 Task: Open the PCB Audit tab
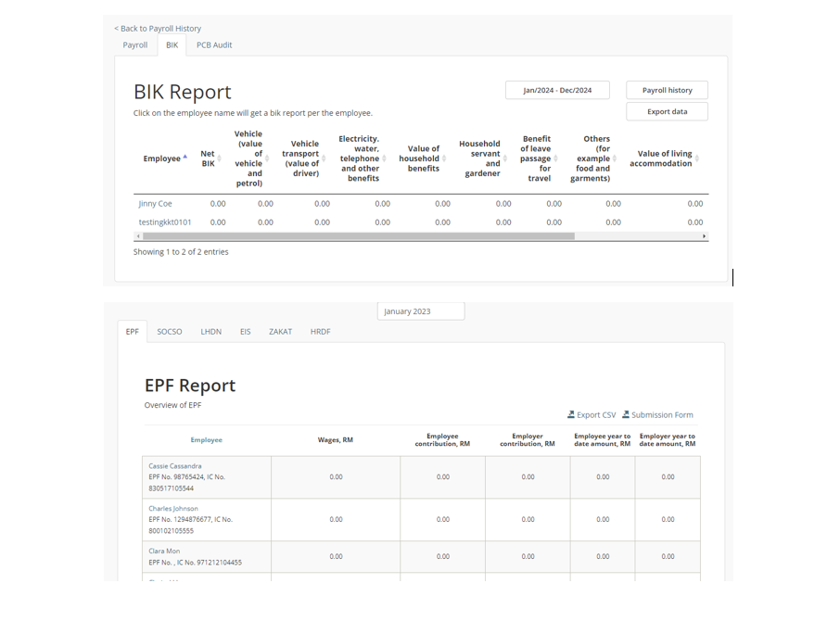tap(214, 45)
